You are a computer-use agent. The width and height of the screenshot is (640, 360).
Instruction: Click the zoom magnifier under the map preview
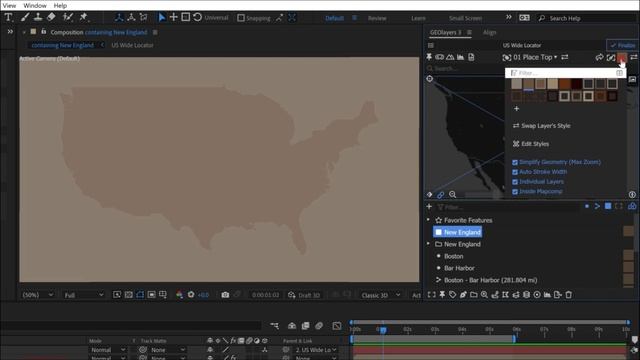click(453, 195)
